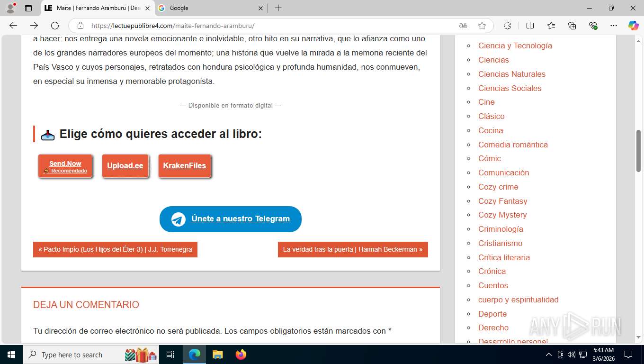Open the Clásico category link
644x364 pixels.
coord(491,116)
